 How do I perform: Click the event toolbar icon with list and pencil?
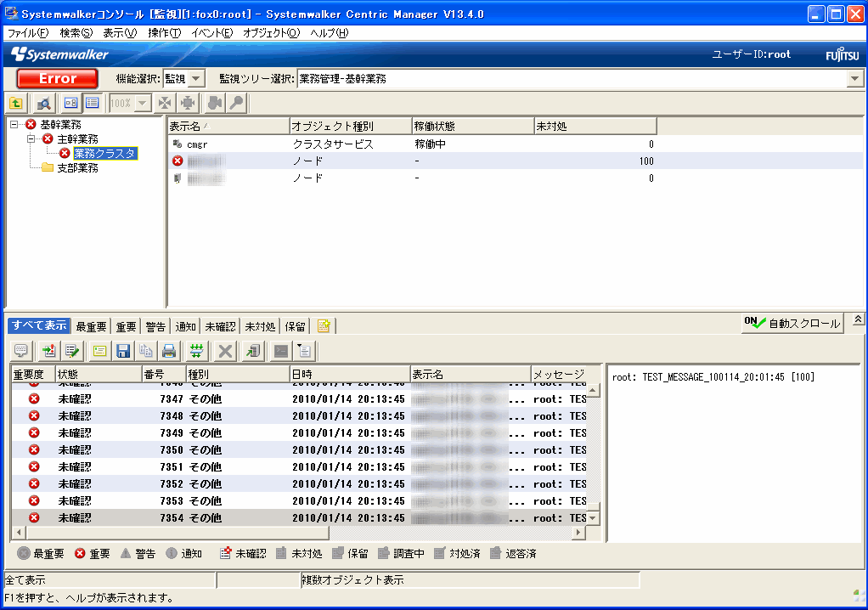coord(72,350)
